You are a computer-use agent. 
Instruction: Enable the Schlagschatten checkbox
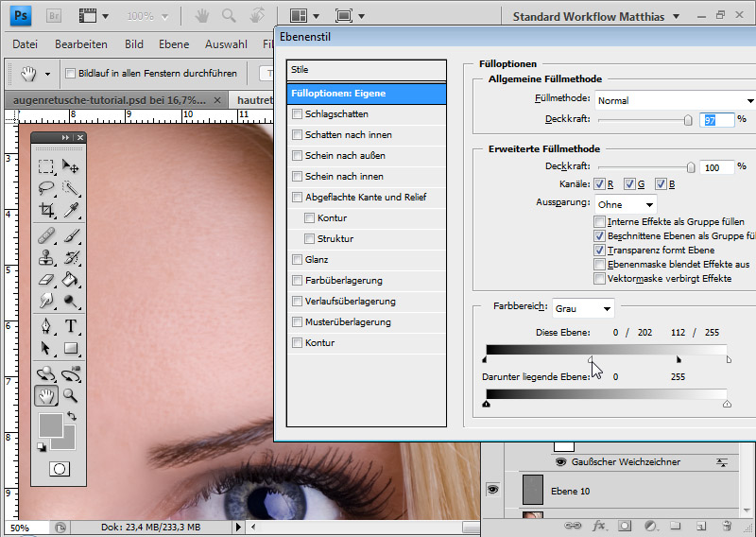pyautogui.click(x=298, y=113)
